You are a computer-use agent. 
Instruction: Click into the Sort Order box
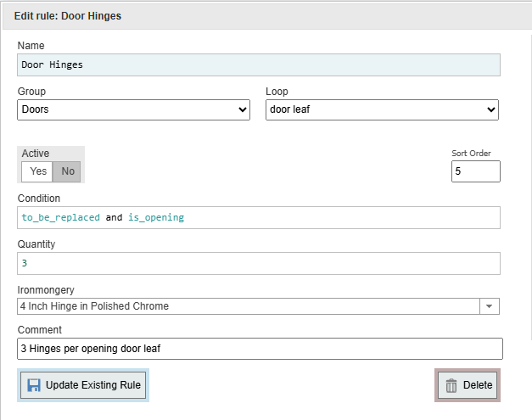click(475, 171)
